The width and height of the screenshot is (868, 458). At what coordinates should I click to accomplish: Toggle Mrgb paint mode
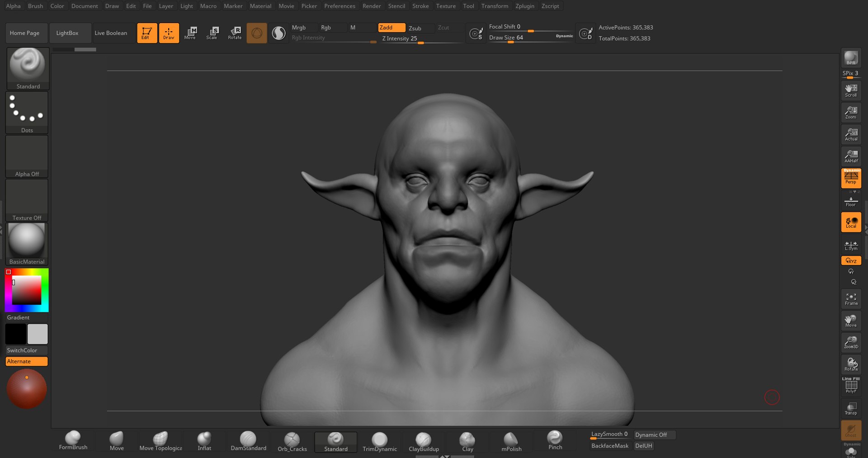coord(304,28)
